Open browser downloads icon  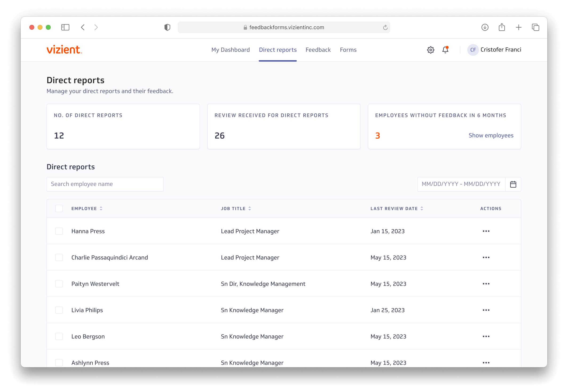(485, 27)
